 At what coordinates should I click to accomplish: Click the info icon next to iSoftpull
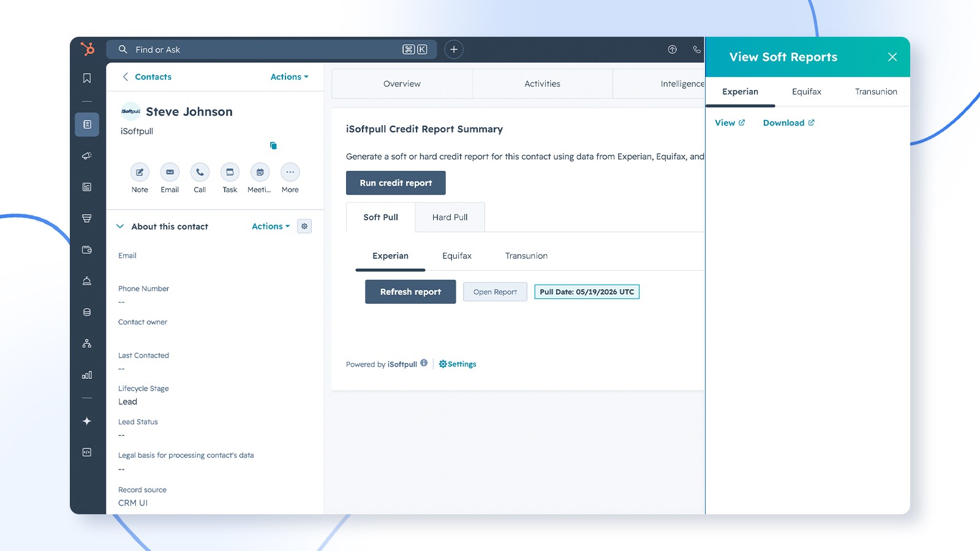(x=424, y=363)
